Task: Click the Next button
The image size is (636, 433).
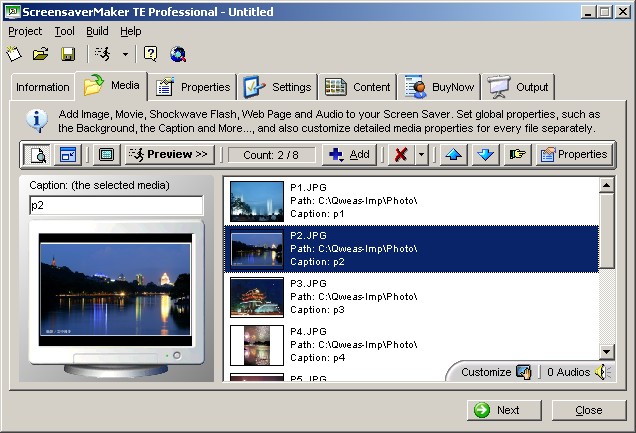Action: 504,410
